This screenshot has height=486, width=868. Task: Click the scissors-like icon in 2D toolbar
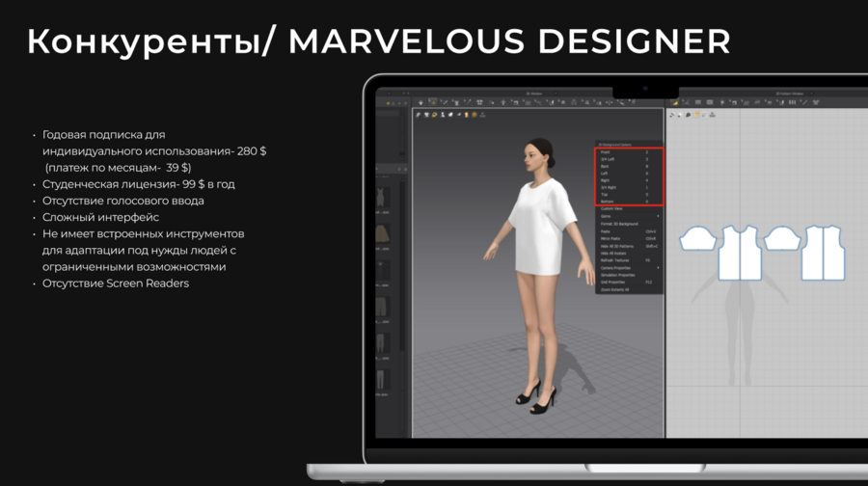[x=686, y=102]
